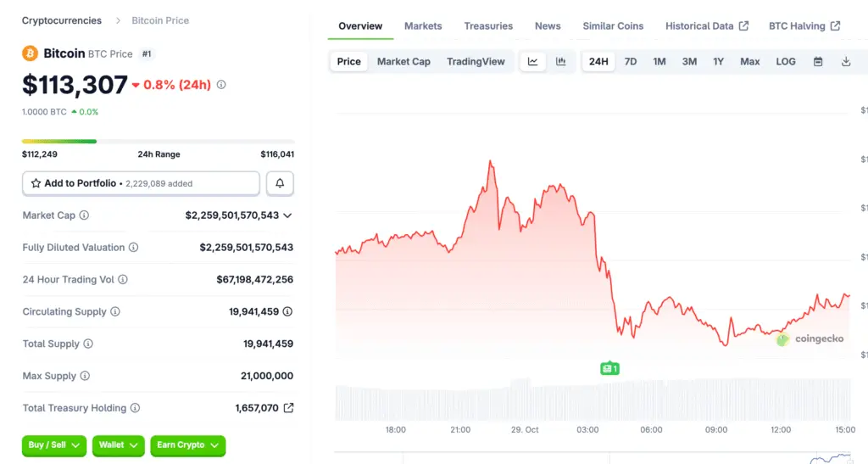Viewport: 868px width, 464px height.
Task: Expand the Market Cap chevron
Action: [x=287, y=215]
